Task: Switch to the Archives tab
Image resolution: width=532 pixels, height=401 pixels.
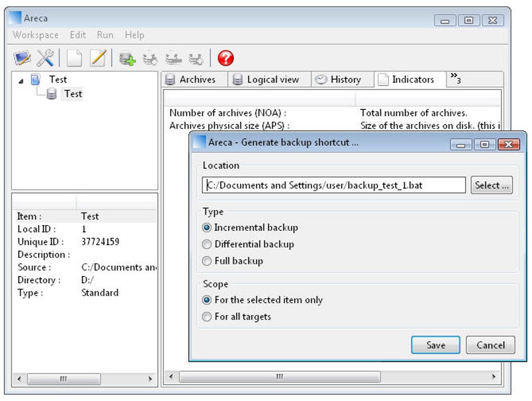Action: coord(194,79)
